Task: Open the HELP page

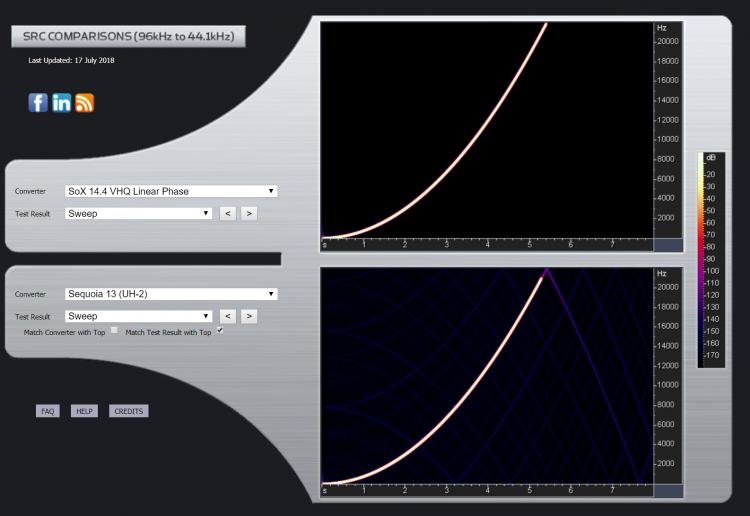Action: 84,411
